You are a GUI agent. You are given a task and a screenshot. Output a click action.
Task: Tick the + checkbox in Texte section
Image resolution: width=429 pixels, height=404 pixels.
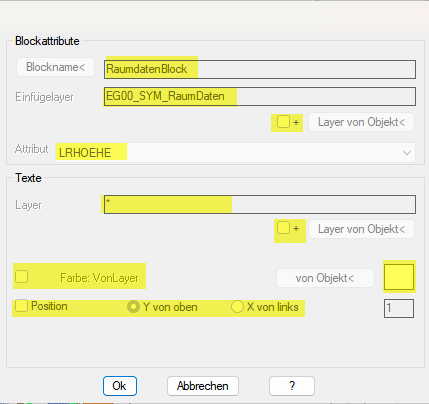[x=283, y=228]
